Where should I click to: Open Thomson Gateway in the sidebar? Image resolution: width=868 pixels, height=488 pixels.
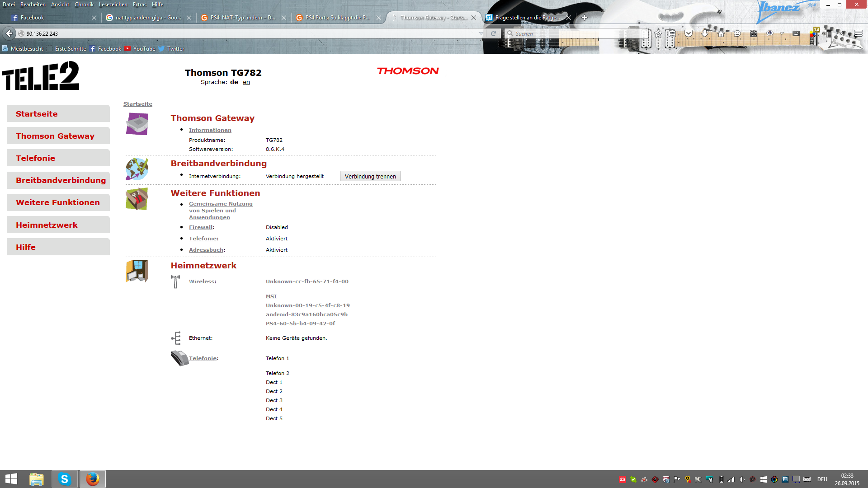pos(58,136)
